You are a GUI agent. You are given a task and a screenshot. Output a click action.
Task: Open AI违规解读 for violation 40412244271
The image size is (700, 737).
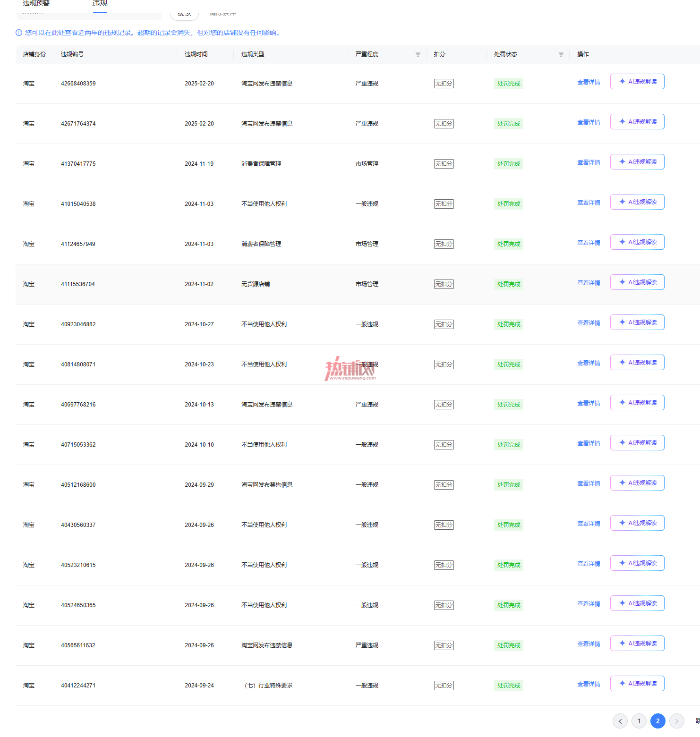coord(637,684)
